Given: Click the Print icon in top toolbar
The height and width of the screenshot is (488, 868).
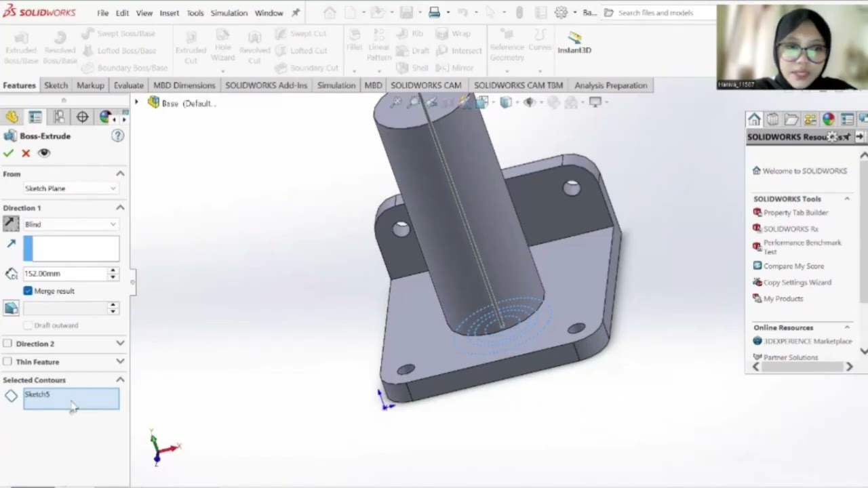Looking at the screenshot, I should tap(435, 12).
